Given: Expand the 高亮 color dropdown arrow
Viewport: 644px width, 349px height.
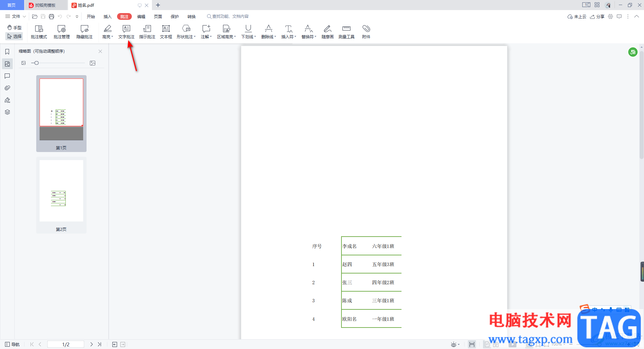Looking at the screenshot, I should 112,37.
